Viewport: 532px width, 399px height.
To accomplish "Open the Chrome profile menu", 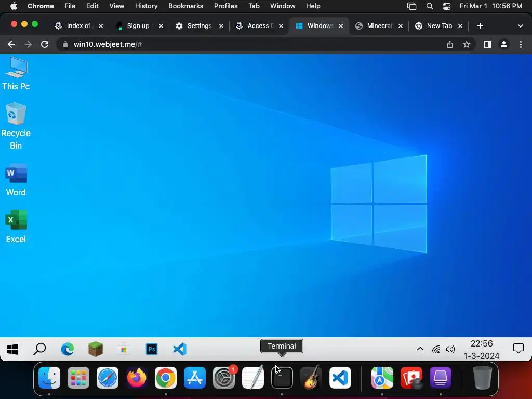I will point(504,44).
